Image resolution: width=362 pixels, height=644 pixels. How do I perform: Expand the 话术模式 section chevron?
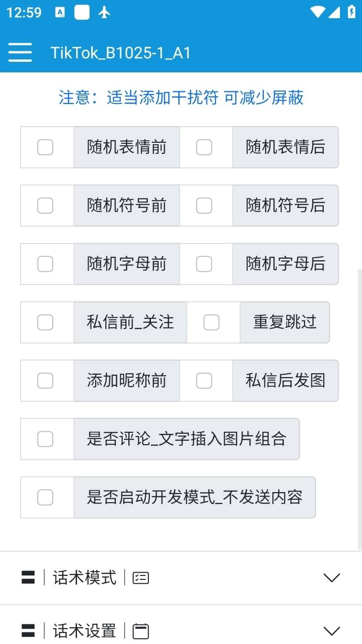pyautogui.click(x=332, y=578)
